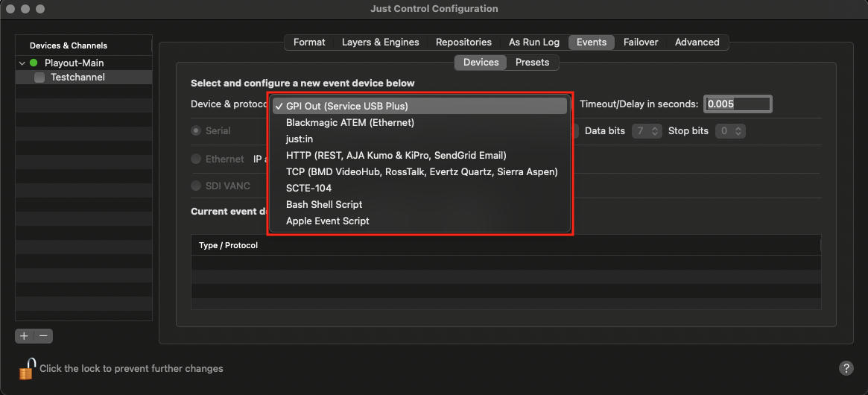Click the lock icon to prevent changes
Screen dimensions: 868x395
point(26,368)
